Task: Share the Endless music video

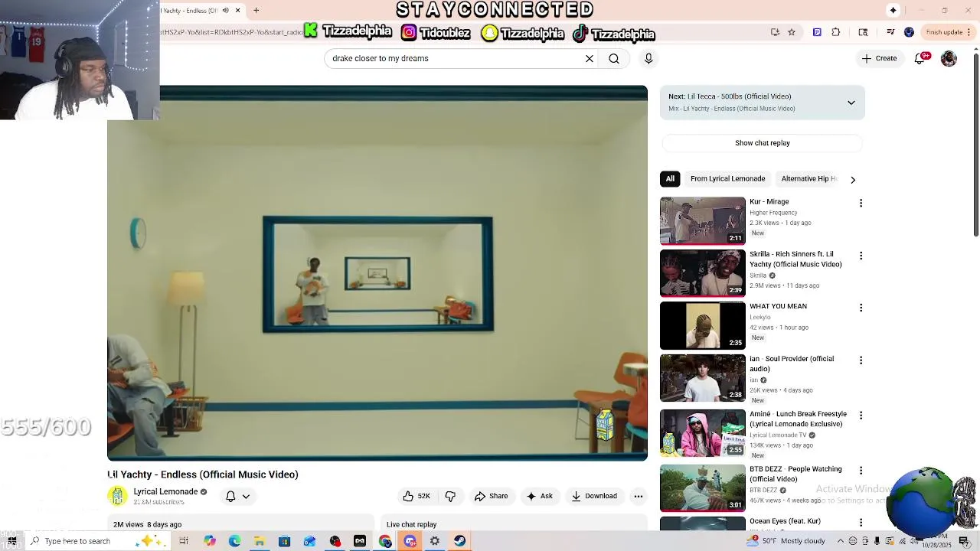Action: 491,496
